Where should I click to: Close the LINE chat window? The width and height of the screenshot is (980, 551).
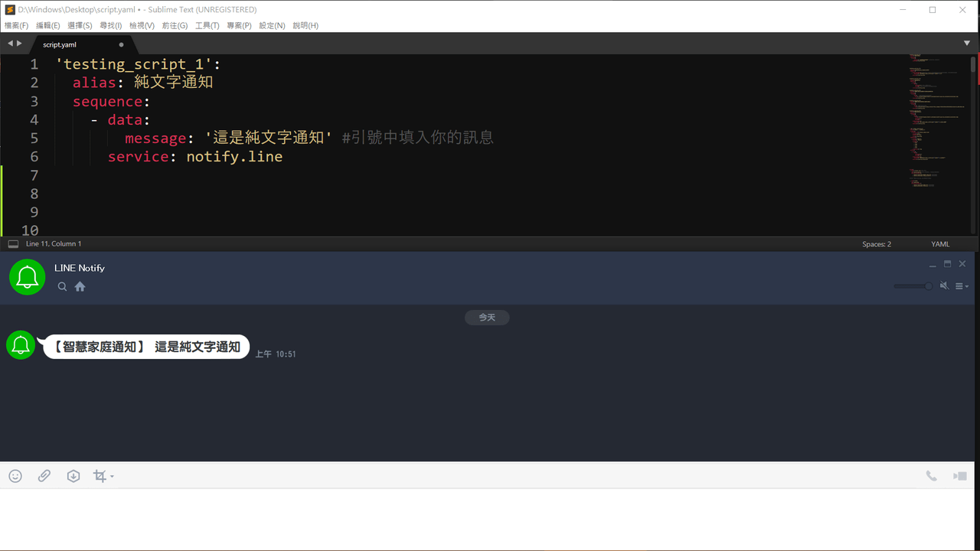point(962,264)
